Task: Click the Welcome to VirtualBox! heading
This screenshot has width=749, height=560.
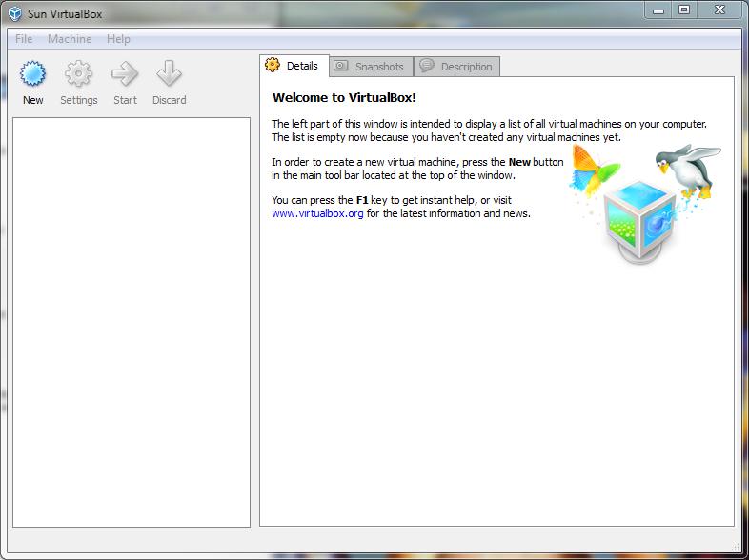Action: click(x=344, y=97)
